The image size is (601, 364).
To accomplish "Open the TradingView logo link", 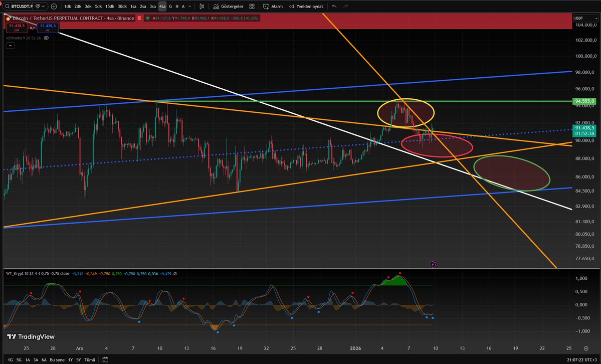I will coord(32,337).
